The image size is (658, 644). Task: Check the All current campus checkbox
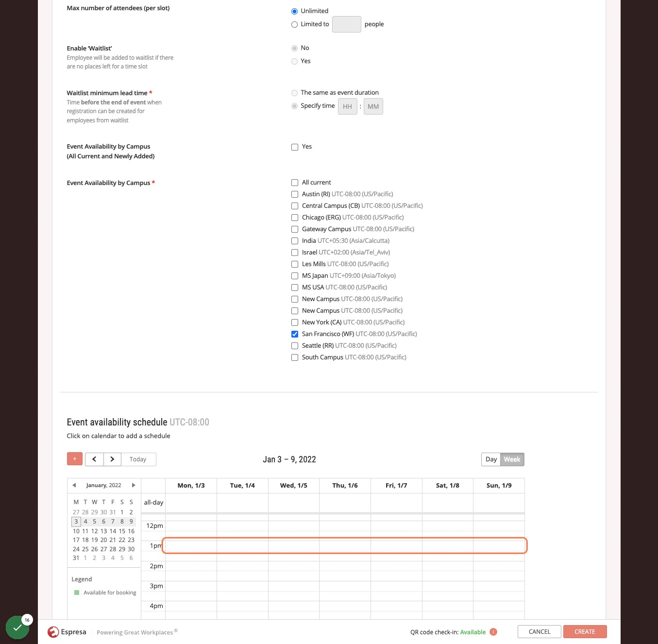[295, 183]
